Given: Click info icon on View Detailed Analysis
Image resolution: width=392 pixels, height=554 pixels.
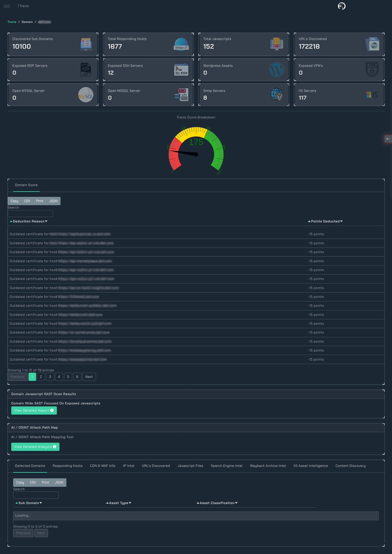Looking at the screenshot, I should tap(55, 447).
